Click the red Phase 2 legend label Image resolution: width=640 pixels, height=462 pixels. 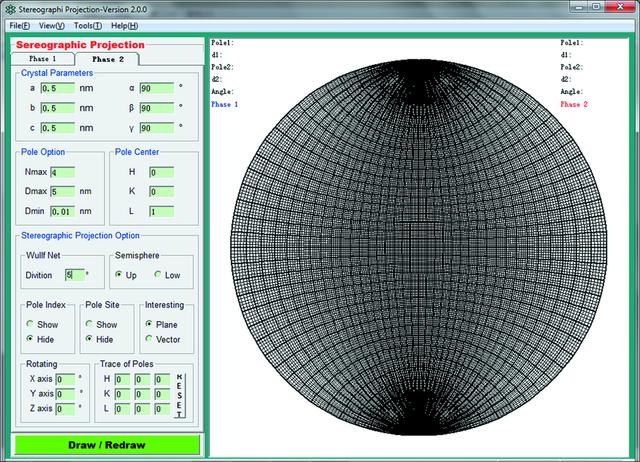click(x=574, y=104)
